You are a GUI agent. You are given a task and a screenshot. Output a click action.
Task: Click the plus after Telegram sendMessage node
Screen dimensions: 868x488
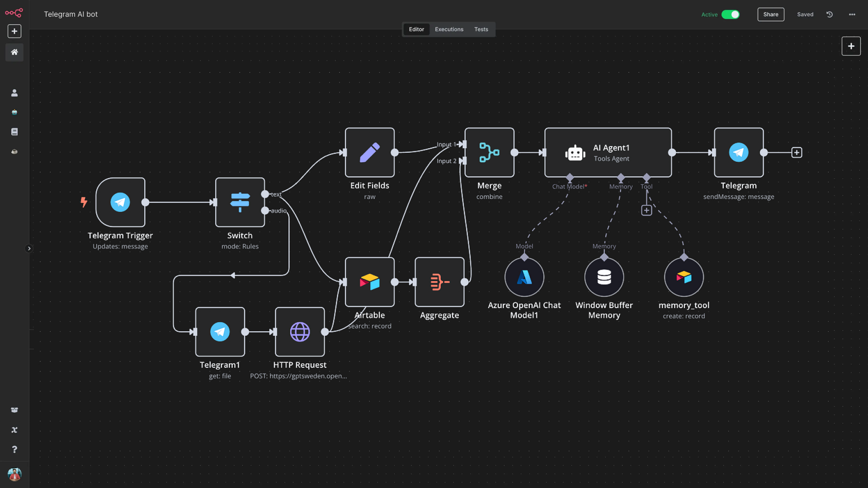[797, 153]
